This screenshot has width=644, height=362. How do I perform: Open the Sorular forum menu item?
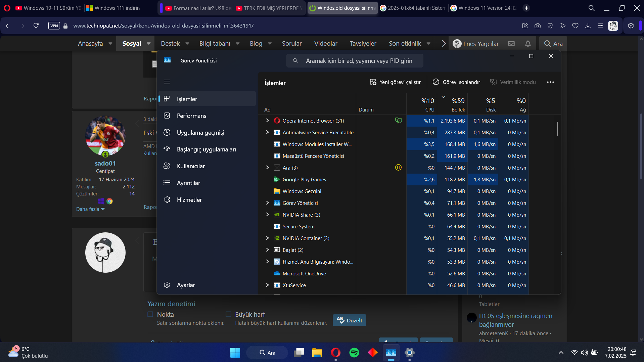point(292,44)
